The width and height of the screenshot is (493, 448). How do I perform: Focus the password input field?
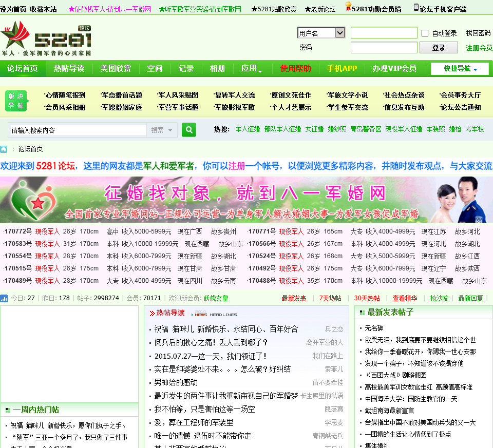coord(384,48)
